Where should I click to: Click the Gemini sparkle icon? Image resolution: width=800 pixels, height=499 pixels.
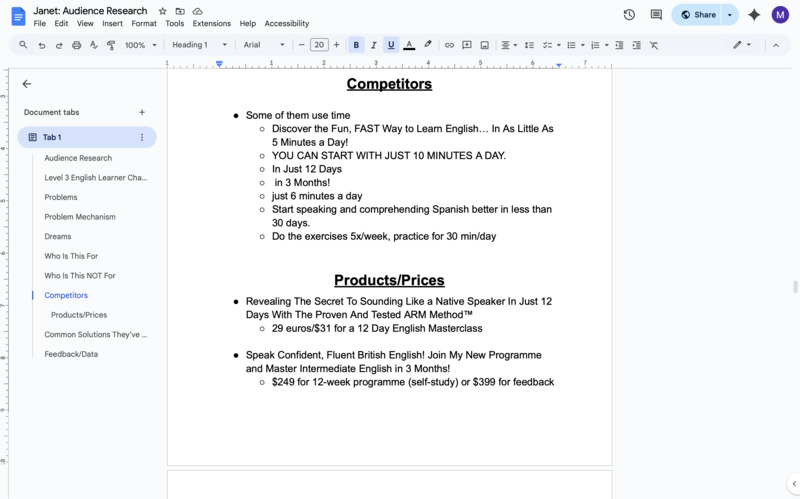pos(754,15)
